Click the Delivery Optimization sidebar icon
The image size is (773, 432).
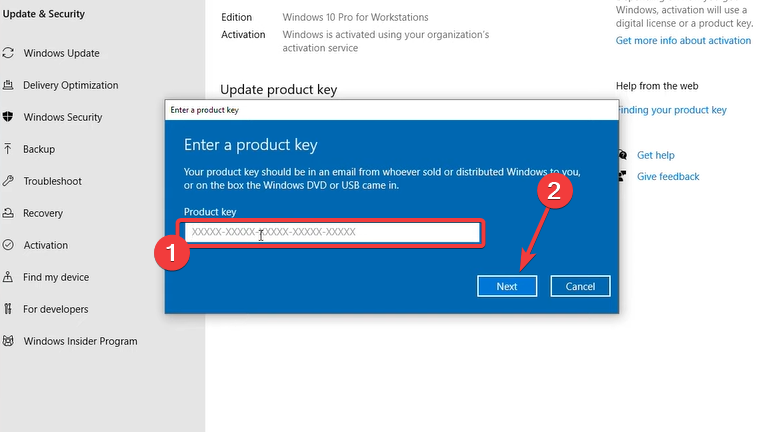(8, 85)
